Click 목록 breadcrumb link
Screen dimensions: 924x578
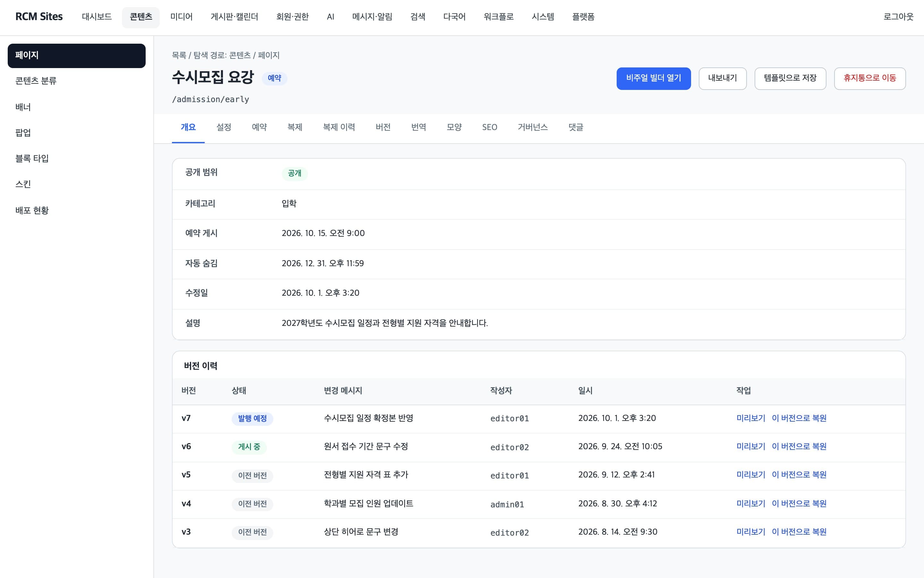point(179,56)
